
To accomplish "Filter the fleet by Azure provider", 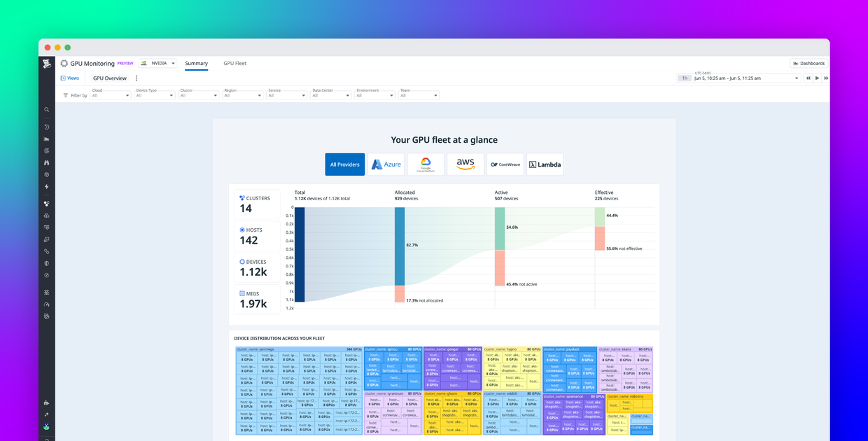I will [x=386, y=164].
